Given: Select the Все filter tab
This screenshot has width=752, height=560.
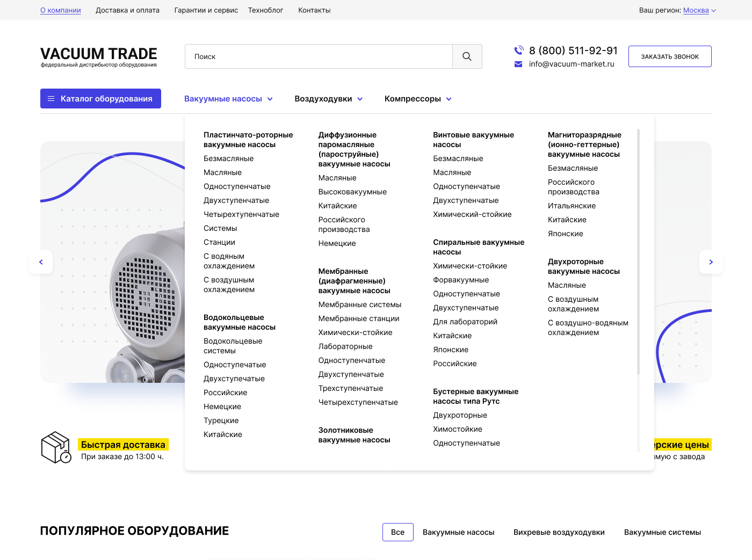Looking at the screenshot, I should coord(397,532).
